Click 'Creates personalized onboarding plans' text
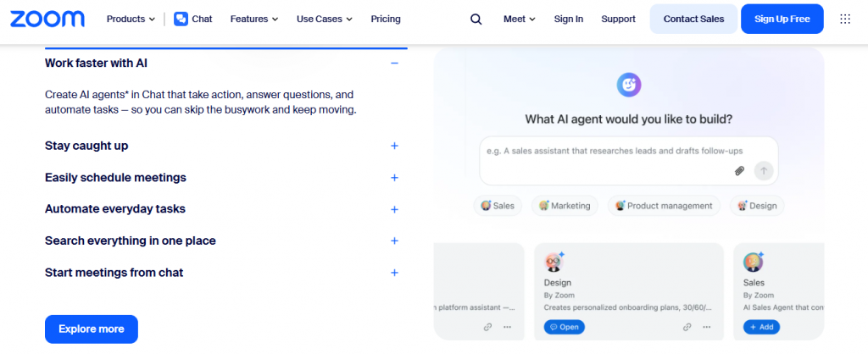868x354 pixels. pyautogui.click(x=628, y=307)
